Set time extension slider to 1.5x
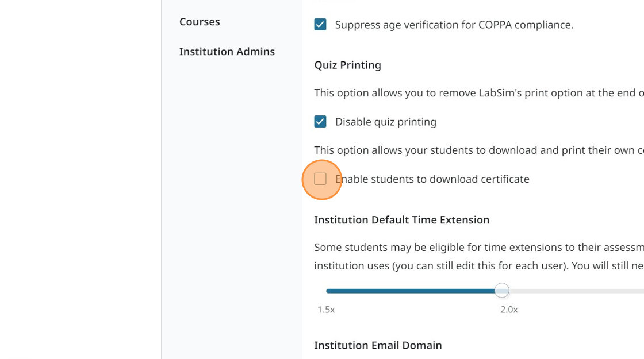644x359 pixels. [x=327, y=291]
